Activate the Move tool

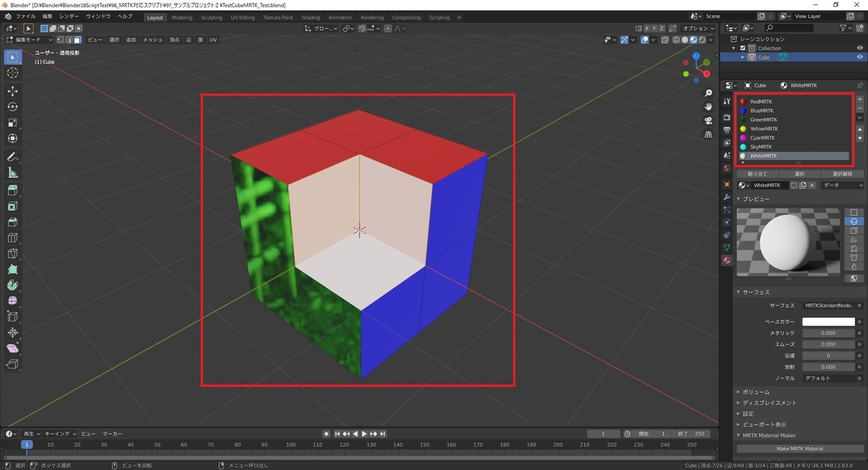coord(12,91)
